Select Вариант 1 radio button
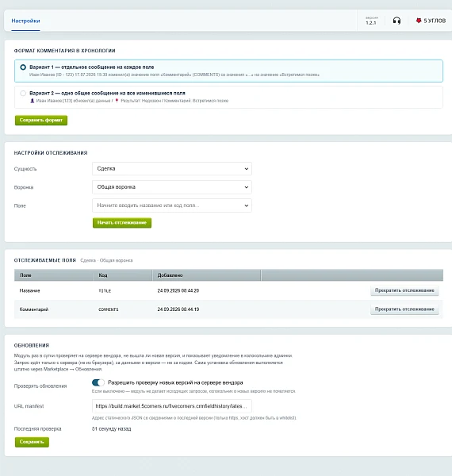This screenshot has width=452, height=476. coord(23,67)
